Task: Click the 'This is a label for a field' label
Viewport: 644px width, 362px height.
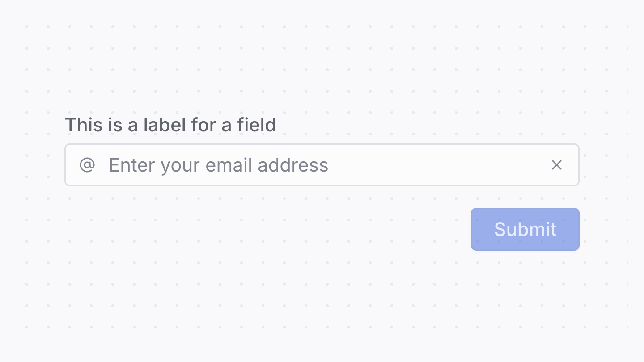Action: coord(170,125)
